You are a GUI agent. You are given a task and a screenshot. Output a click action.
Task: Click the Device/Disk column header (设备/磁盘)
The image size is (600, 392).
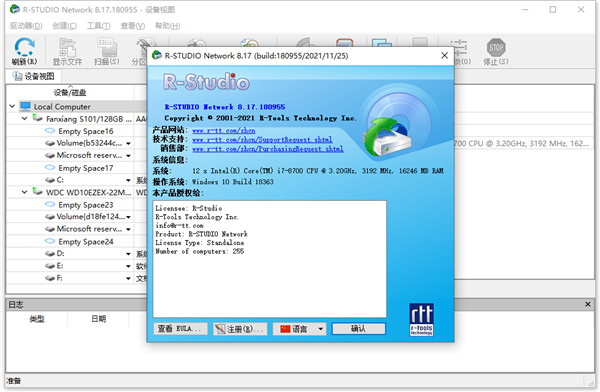[x=70, y=93]
